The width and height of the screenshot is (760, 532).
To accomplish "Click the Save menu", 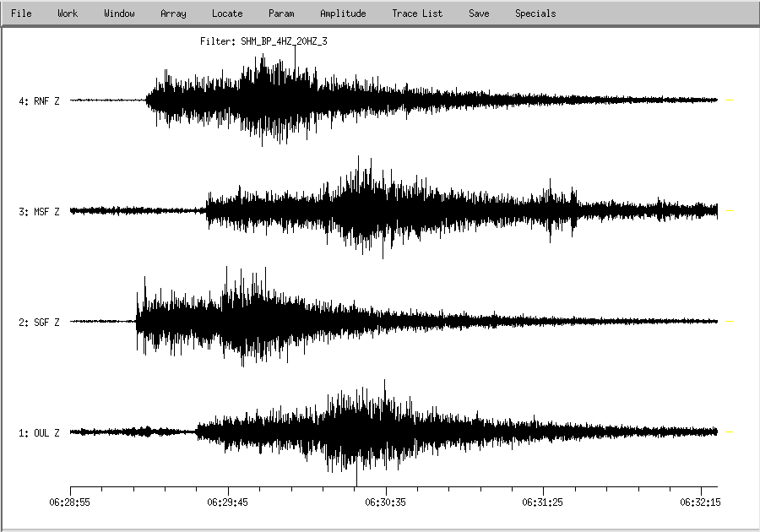I will [479, 14].
